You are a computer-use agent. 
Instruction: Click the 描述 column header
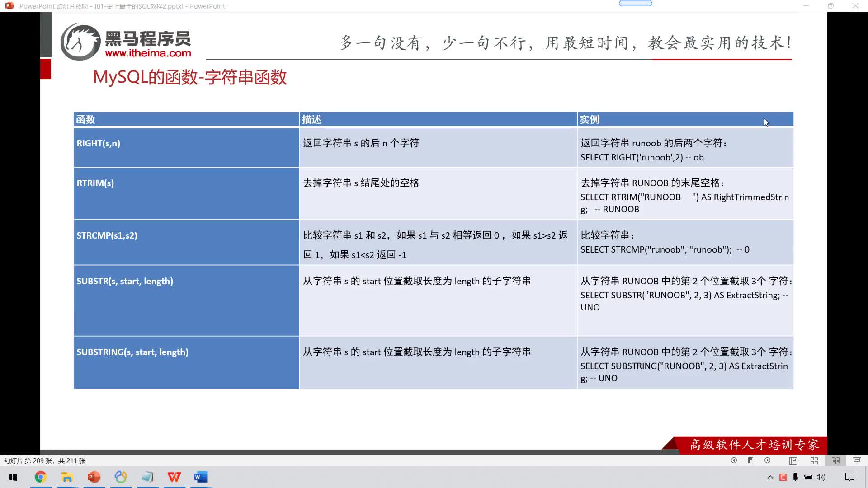[438, 119]
